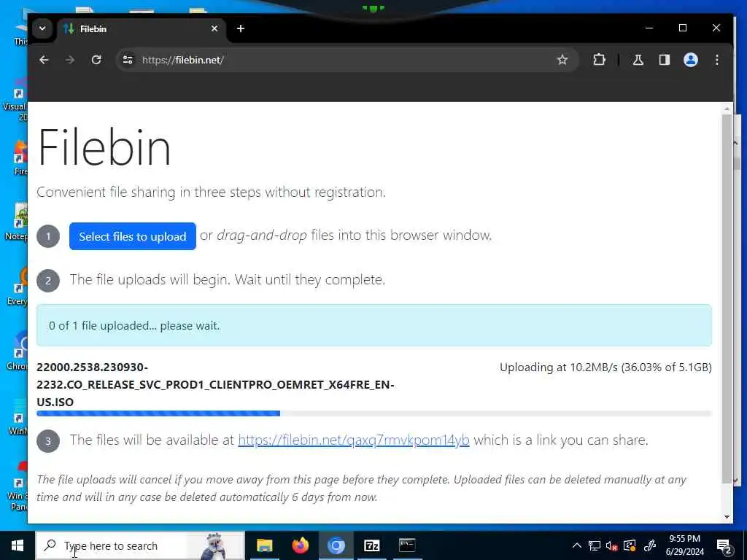
Task: Toggle the browser side panel icon
Action: pos(664,60)
